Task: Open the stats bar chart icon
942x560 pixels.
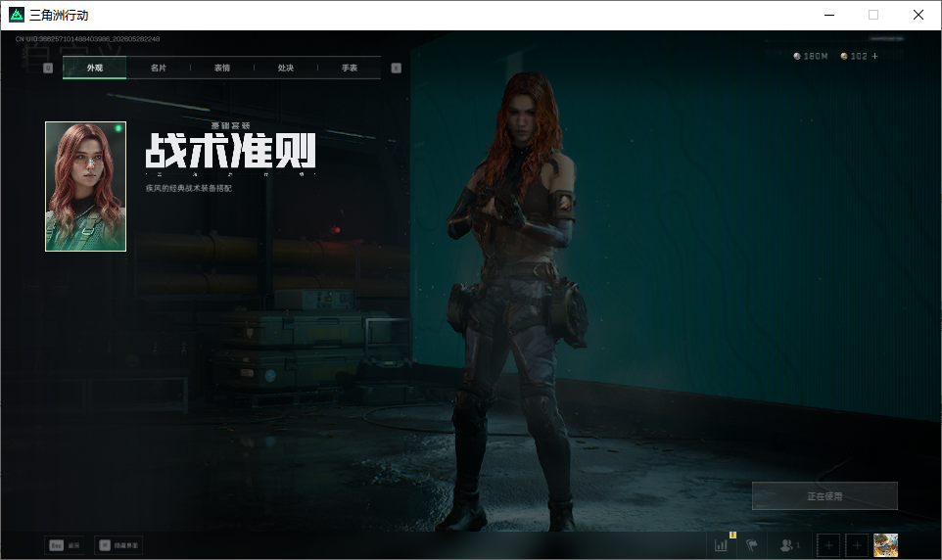Action: [x=721, y=545]
